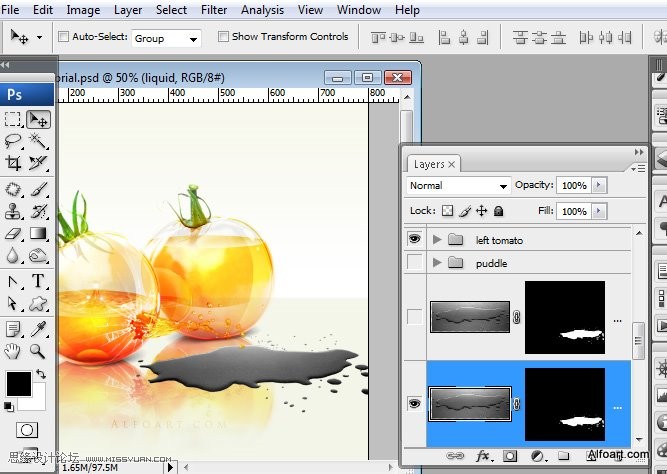This screenshot has height=474, width=667.
Task: Select the Rectangular Marquee tool
Action: click(x=13, y=119)
